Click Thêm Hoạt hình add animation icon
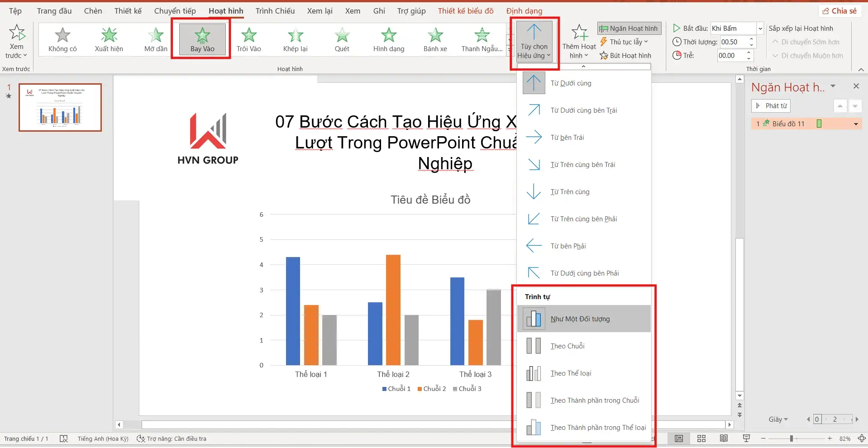868x448 pixels. click(x=579, y=33)
